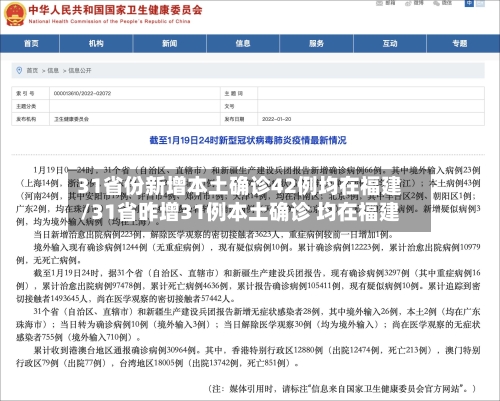Click the 发布日期 label cell
Screen dimensions: 500x401
(239, 119)
